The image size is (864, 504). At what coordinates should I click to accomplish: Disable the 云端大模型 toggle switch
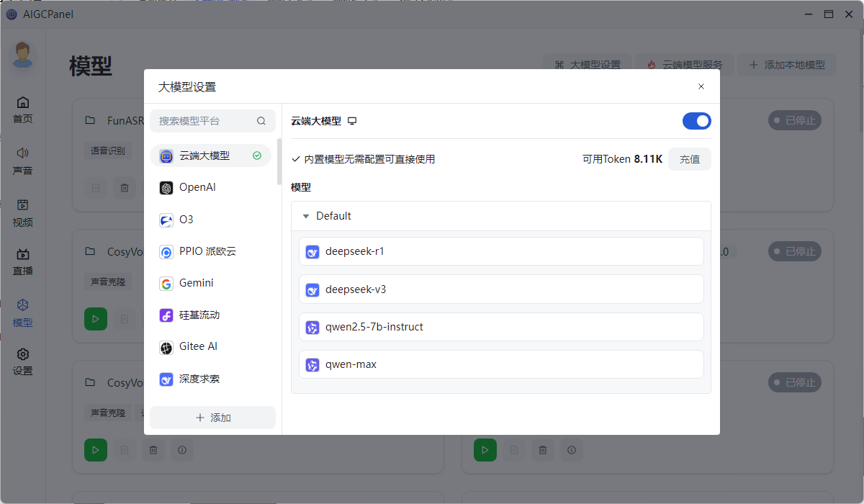696,120
